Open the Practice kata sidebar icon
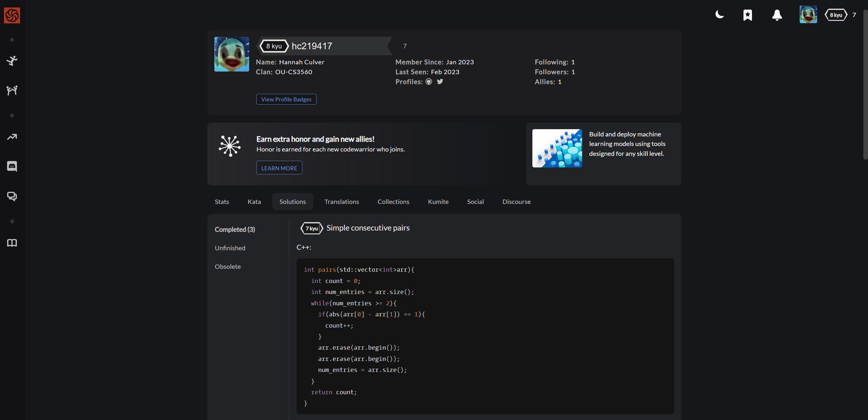 (12, 61)
